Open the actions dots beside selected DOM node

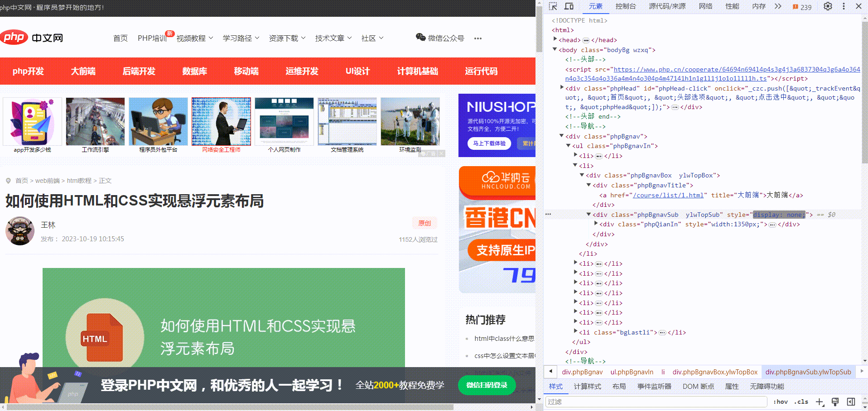pos(548,214)
